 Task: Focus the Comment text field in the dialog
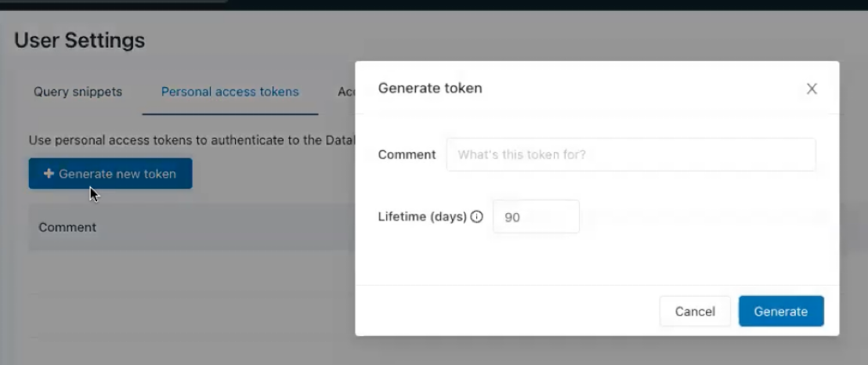click(x=631, y=155)
